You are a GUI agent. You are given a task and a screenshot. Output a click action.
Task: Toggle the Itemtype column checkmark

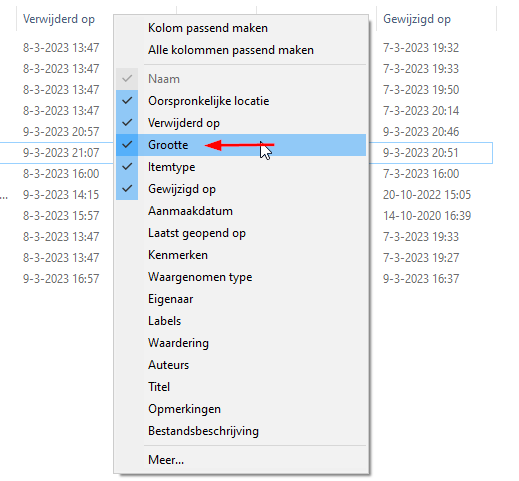coord(241,167)
